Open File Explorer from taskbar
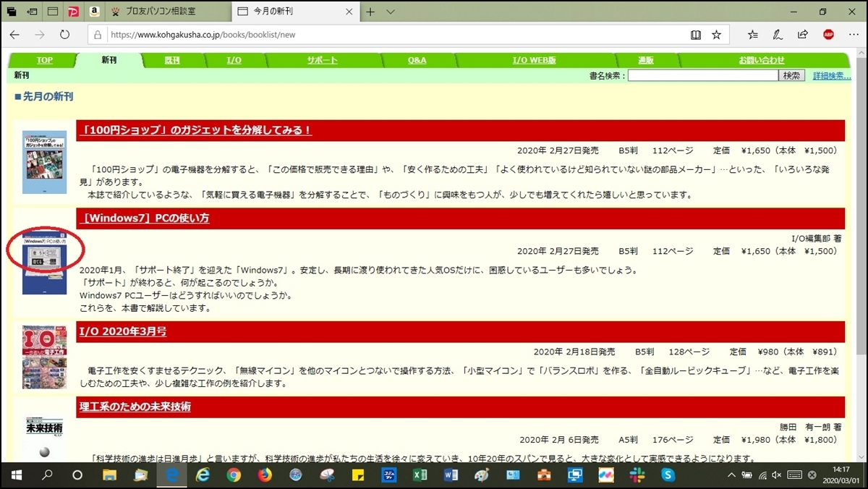 [109, 476]
